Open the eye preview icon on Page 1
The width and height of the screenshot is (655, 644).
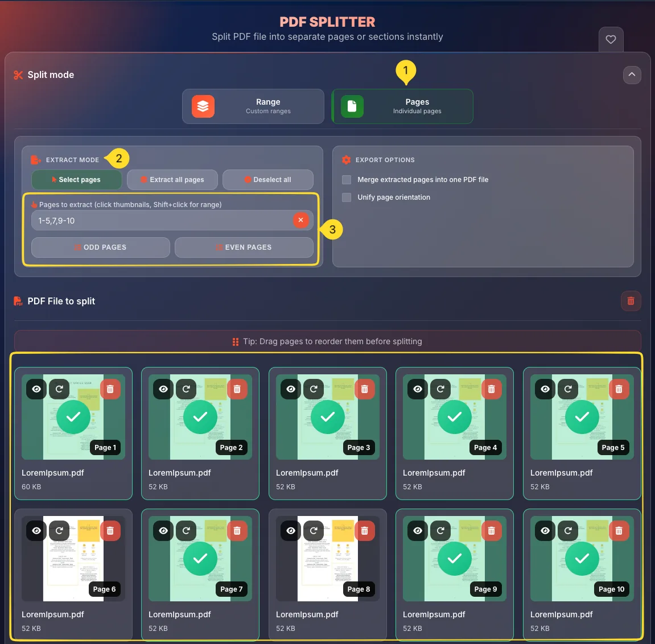tap(36, 389)
